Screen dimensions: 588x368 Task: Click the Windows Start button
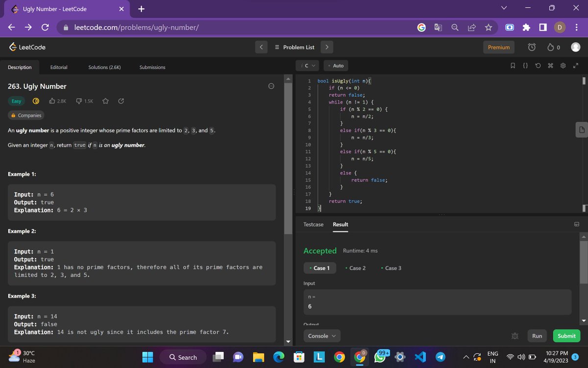(147, 358)
